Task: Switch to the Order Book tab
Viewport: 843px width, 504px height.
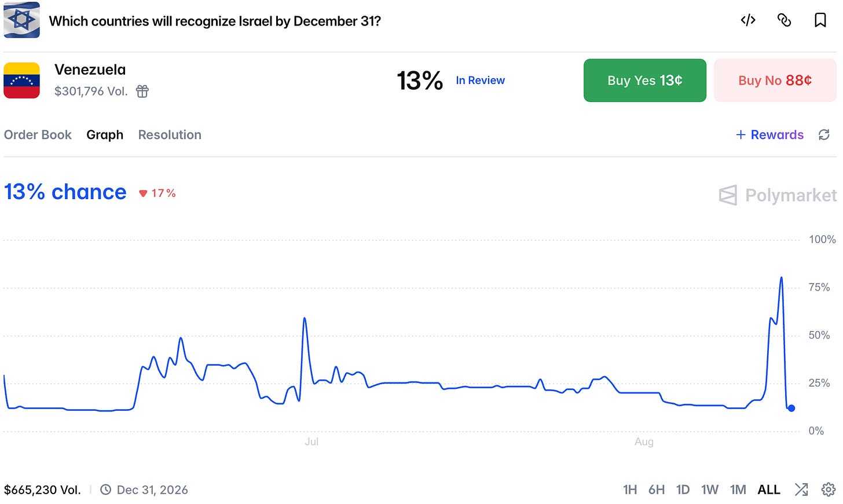Action: 38,135
